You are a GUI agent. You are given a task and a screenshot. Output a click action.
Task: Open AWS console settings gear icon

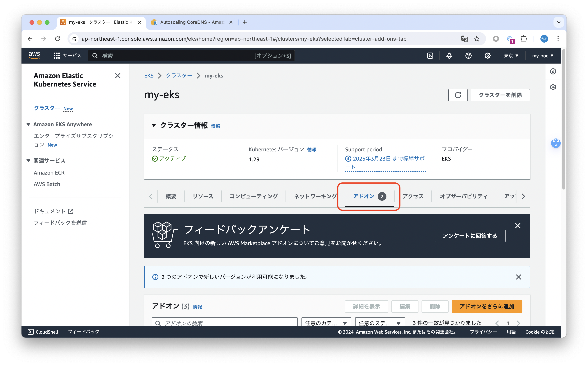click(487, 56)
